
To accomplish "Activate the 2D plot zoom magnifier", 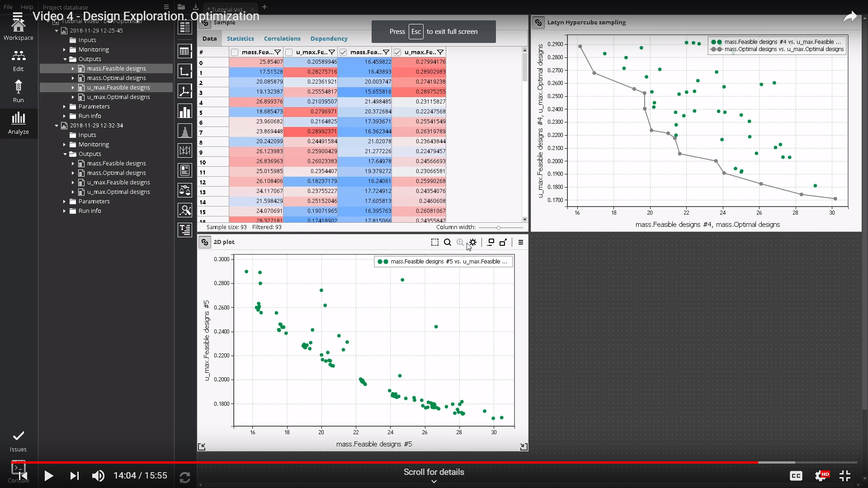I will (448, 242).
